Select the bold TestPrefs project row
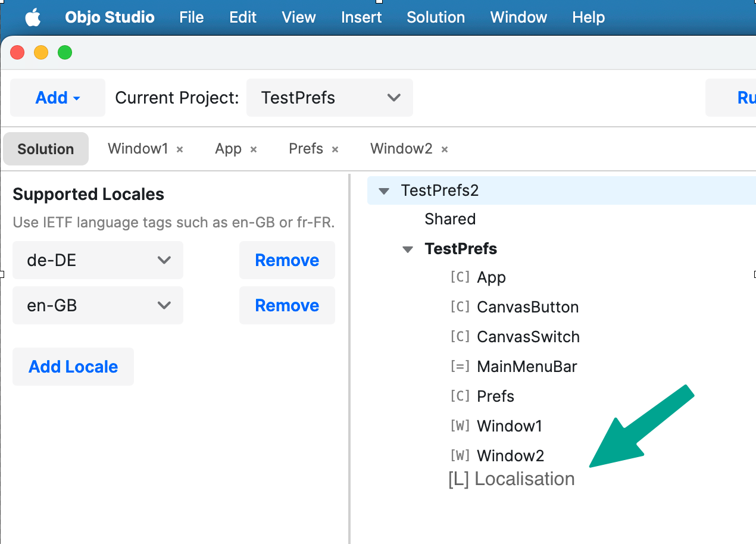 [x=461, y=249]
